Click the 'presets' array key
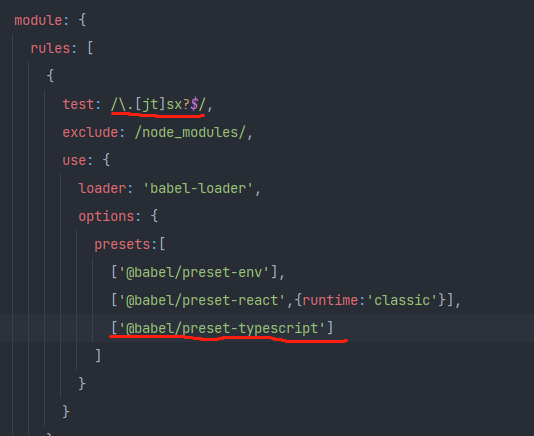Viewport: 534px width, 436px height. tap(122, 244)
